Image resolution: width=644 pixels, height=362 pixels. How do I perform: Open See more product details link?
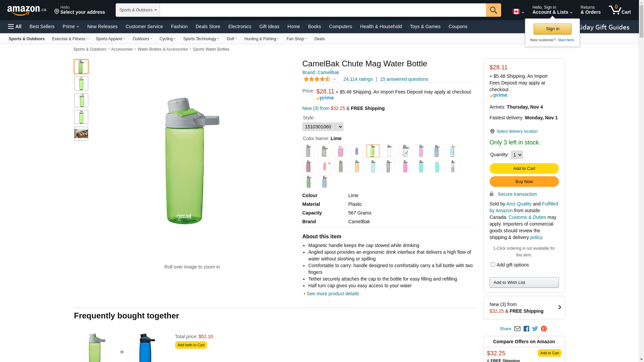point(332,294)
